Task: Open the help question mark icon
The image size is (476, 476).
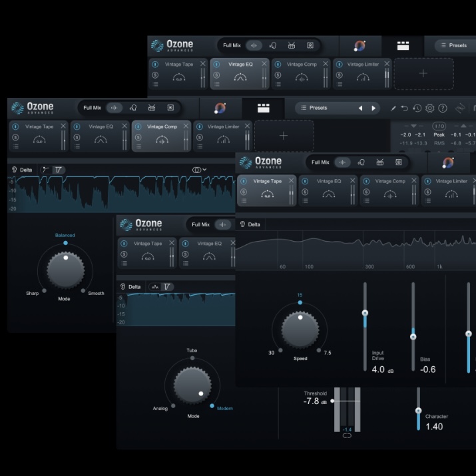Action: (443, 108)
